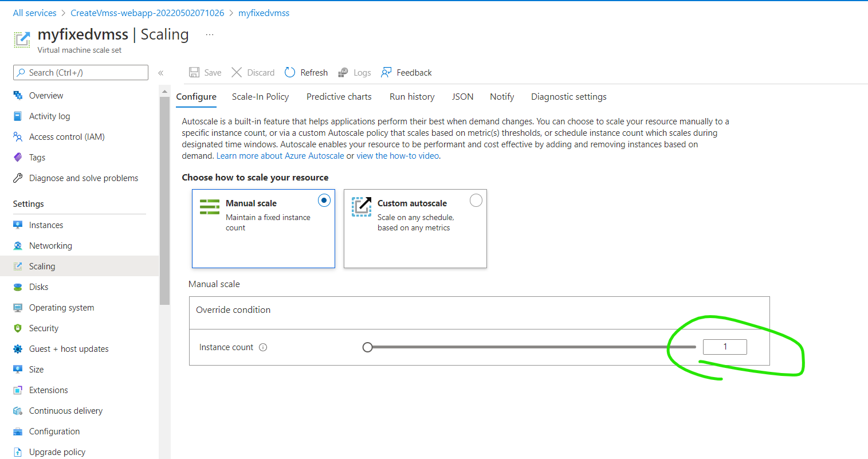Click the Refresh icon in toolbar

290,72
